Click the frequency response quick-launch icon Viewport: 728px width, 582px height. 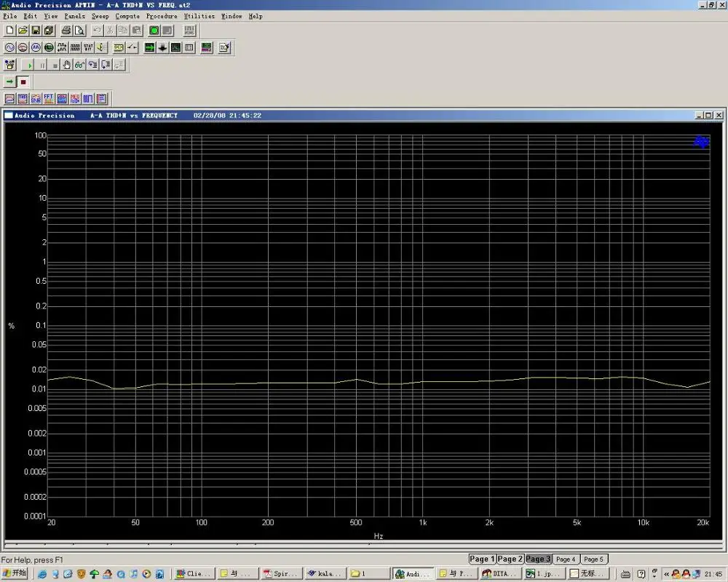[9, 98]
